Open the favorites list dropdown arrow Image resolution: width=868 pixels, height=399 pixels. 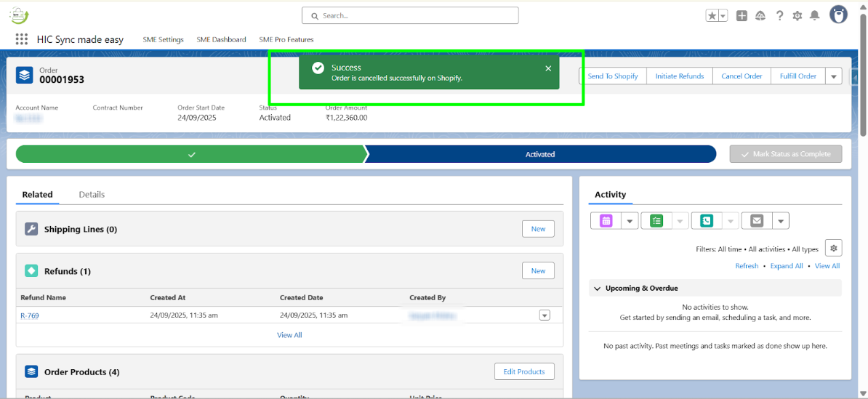click(723, 16)
